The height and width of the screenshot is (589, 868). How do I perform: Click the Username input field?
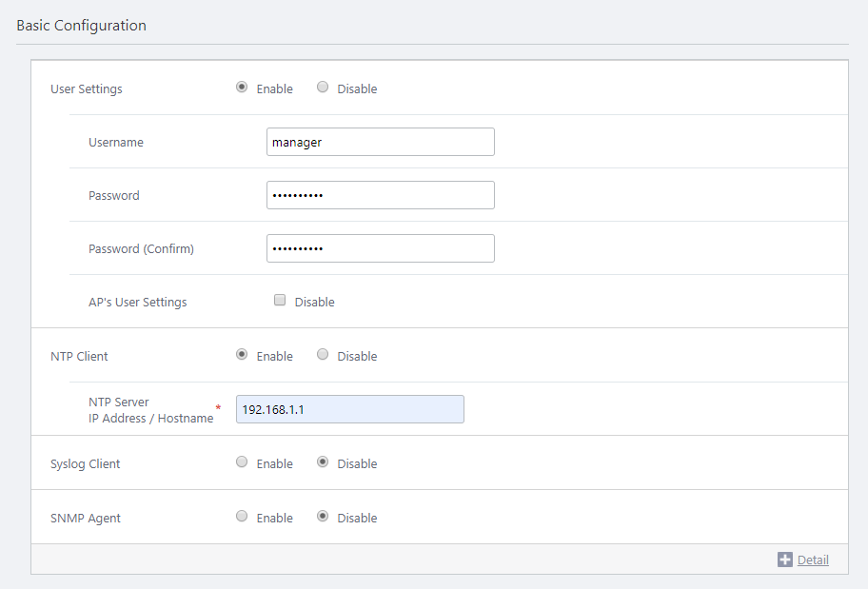click(x=380, y=142)
